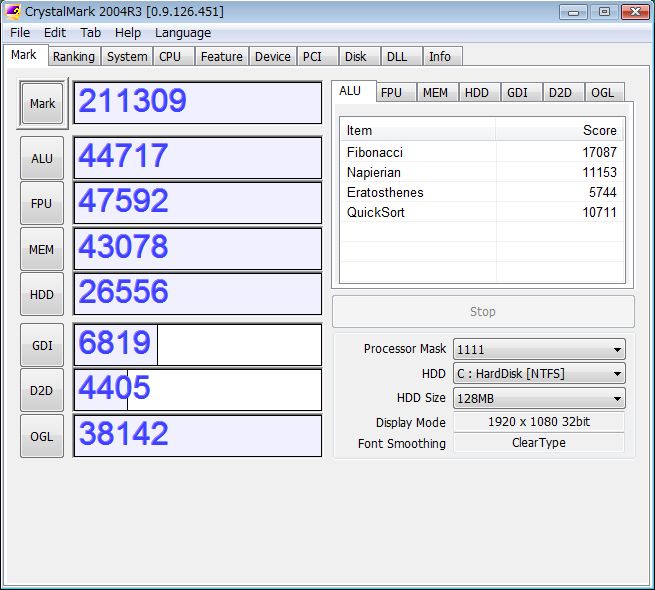The width and height of the screenshot is (655, 590).
Task: Open the HDD Size dropdown
Action: (539, 398)
